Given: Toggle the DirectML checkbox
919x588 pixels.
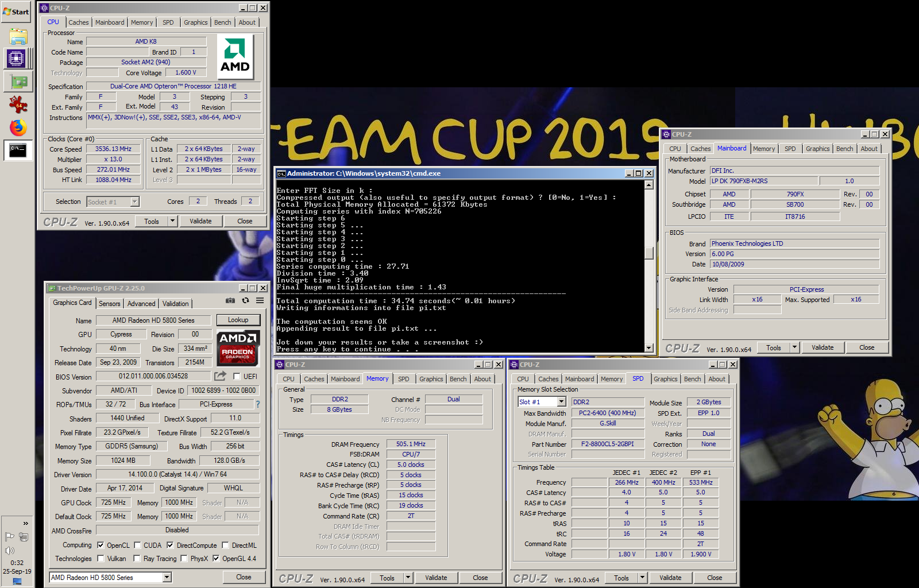Looking at the screenshot, I should point(226,546).
